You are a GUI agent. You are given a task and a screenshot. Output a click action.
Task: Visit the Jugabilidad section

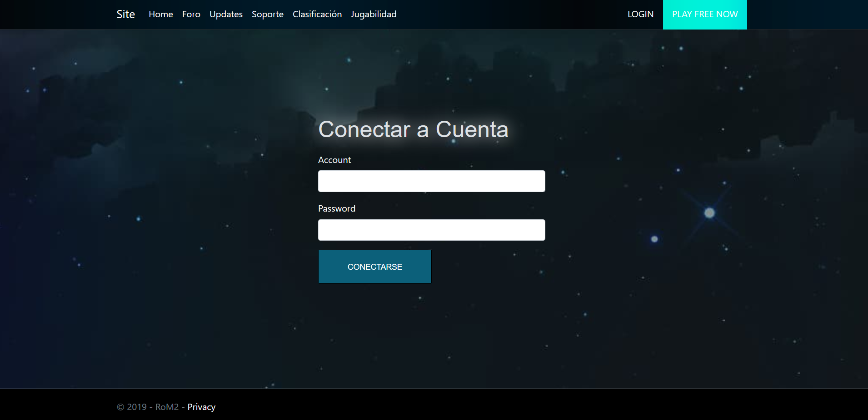[374, 15]
